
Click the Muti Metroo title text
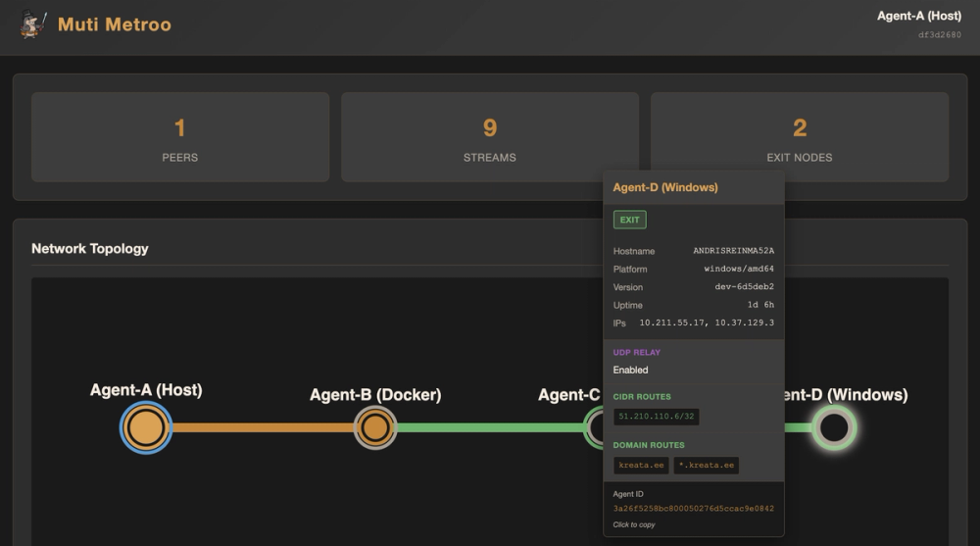pos(115,25)
